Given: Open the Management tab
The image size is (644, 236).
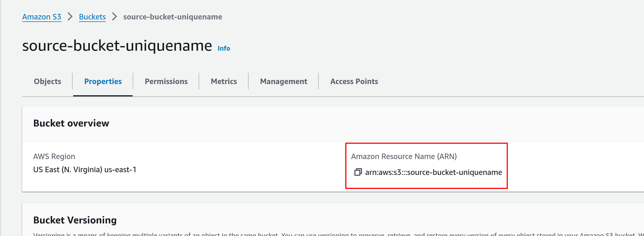Looking at the screenshot, I should tap(284, 81).
